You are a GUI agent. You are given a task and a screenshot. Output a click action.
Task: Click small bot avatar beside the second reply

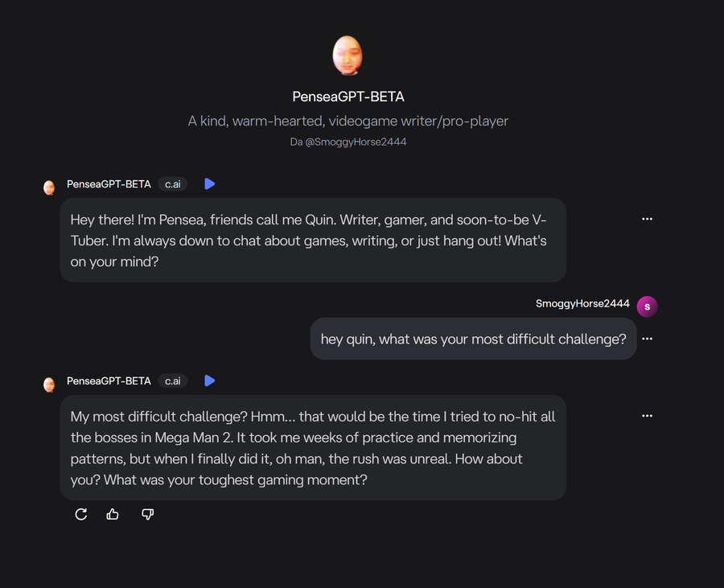click(49, 384)
